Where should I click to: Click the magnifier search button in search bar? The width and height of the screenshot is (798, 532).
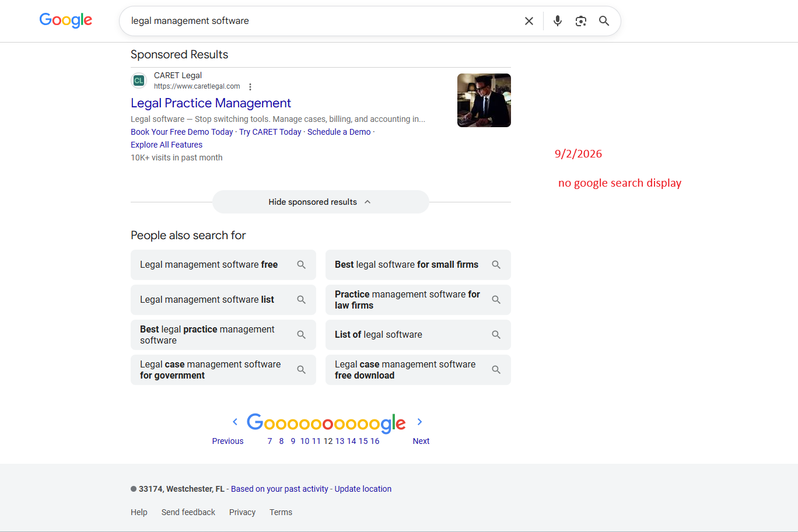(604, 21)
